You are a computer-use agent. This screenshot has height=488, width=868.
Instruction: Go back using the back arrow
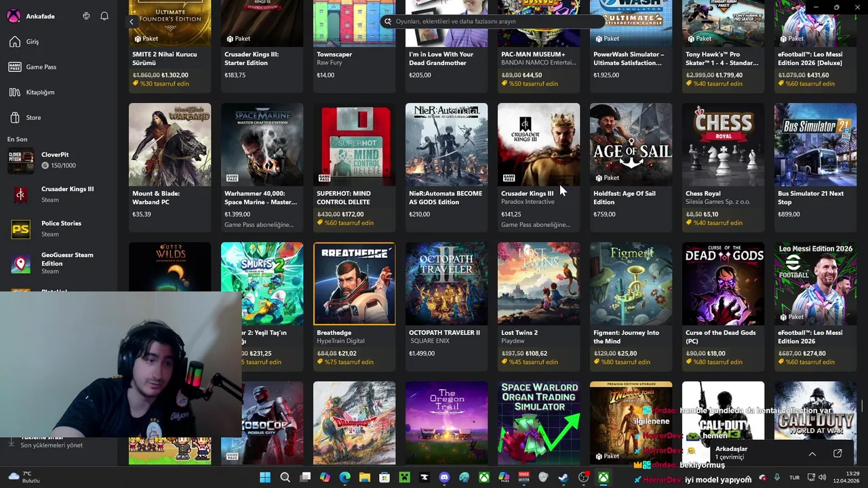132,22
